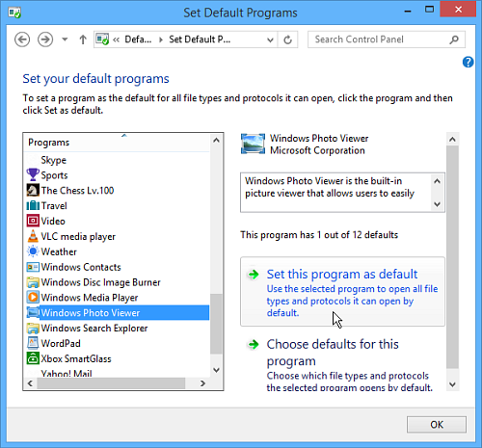The height and width of the screenshot is (448, 482).
Task: Select Travel in the Programs list
Action: [54, 205]
